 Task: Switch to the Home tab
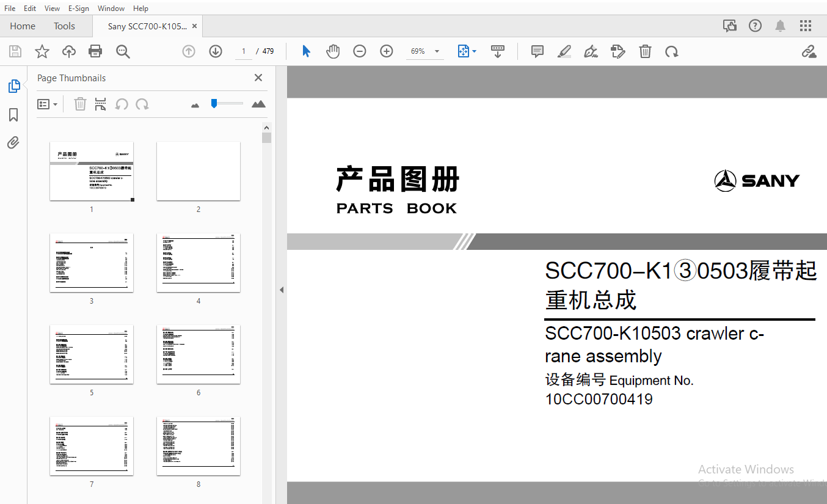[23, 26]
